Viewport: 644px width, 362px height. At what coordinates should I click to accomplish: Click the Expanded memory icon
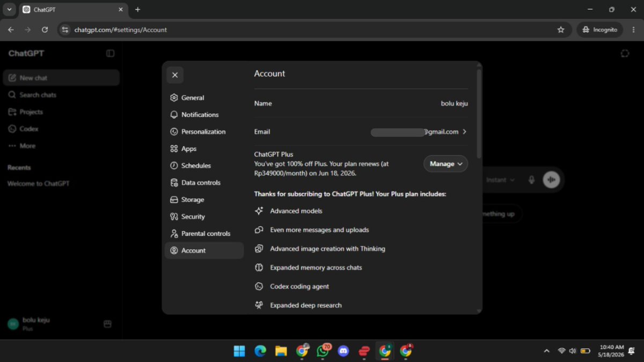tap(259, 268)
